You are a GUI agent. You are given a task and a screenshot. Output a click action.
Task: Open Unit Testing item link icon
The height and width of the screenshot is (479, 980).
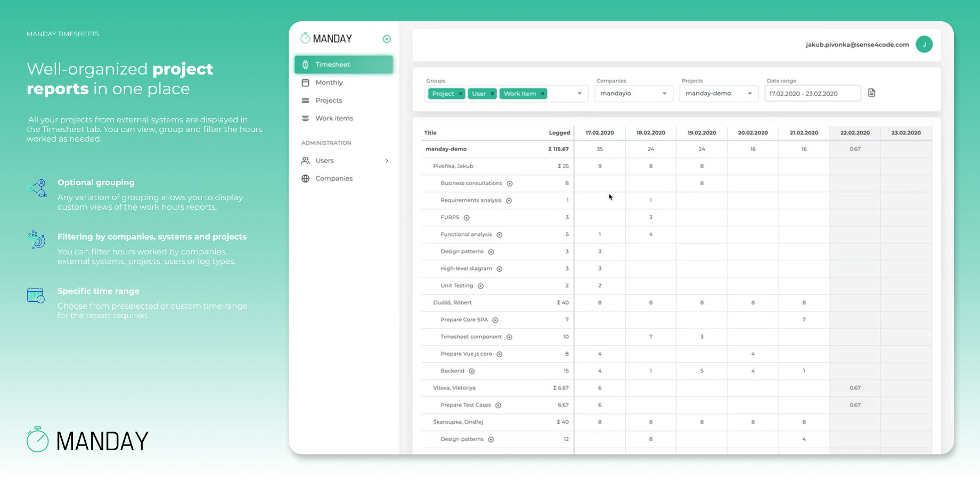[x=480, y=286]
